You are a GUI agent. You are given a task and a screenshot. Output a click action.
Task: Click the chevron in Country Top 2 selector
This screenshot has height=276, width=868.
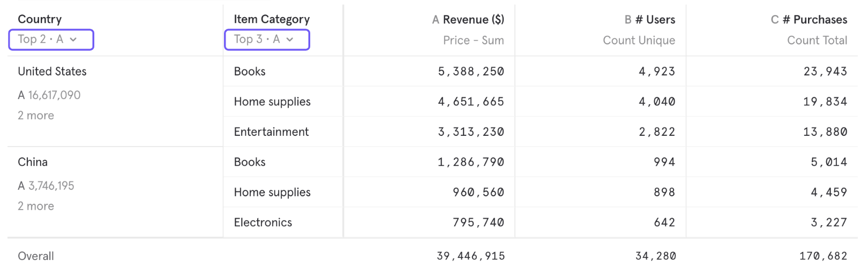73,40
